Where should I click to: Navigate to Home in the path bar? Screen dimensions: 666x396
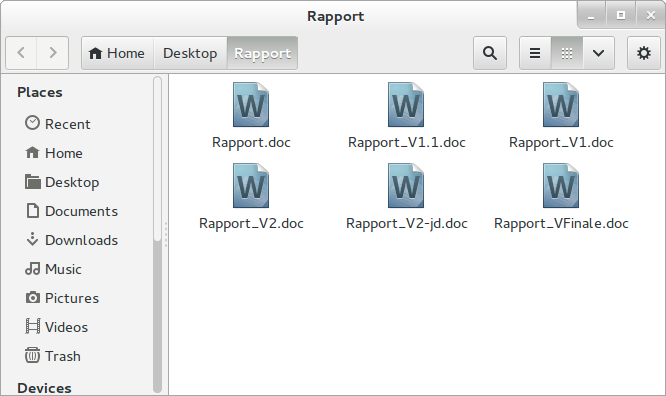click(117, 53)
